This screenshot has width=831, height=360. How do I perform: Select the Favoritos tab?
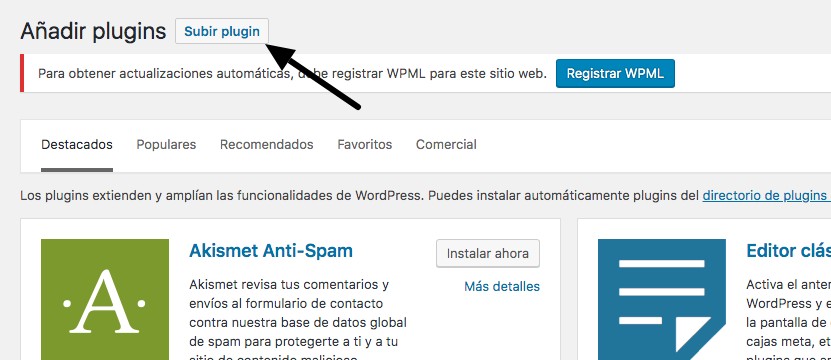point(365,144)
